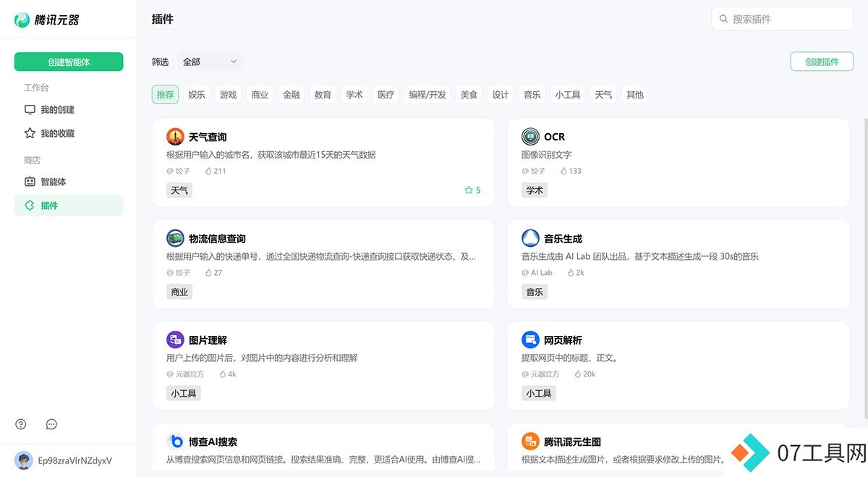Expand the 全部 filter dropdown

pyautogui.click(x=210, y=62)
